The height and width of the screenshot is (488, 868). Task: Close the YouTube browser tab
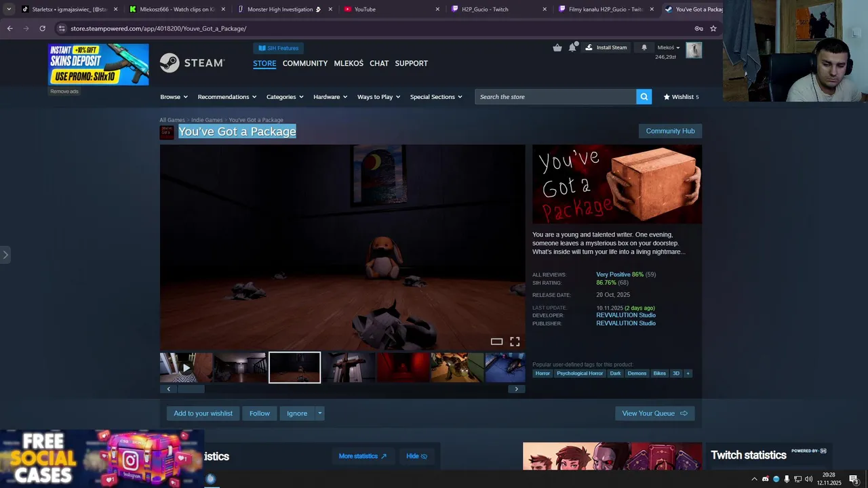pyautogui.click(x=437, y=9)
